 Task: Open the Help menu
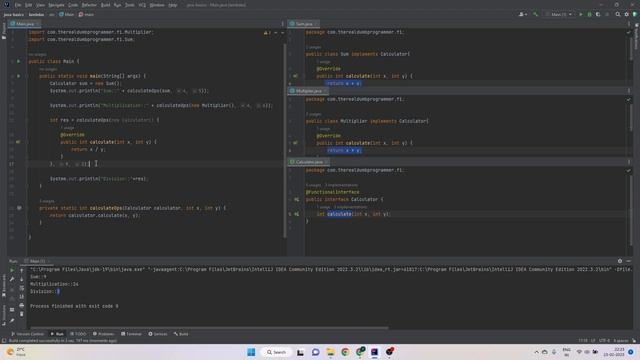[173, 5]
